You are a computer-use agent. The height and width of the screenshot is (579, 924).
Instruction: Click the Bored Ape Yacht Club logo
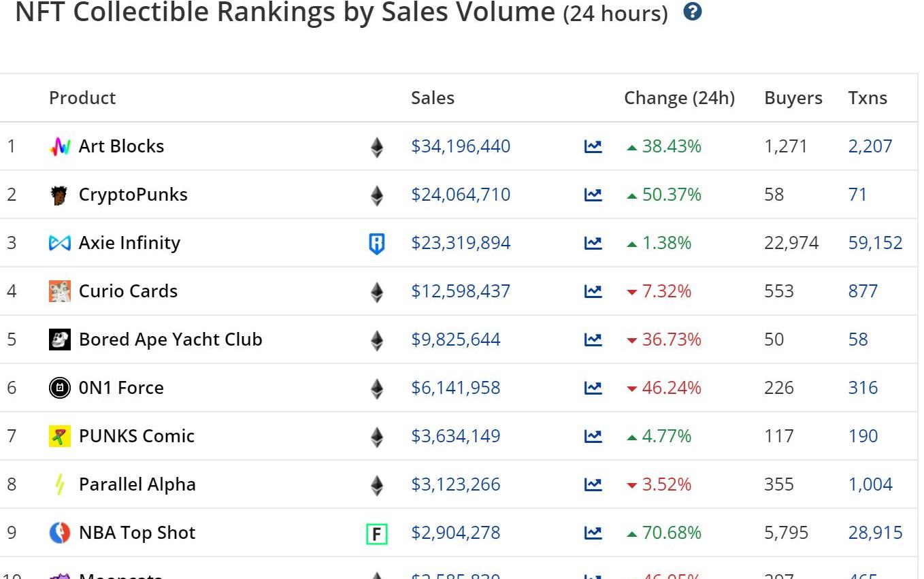point(60,340)
